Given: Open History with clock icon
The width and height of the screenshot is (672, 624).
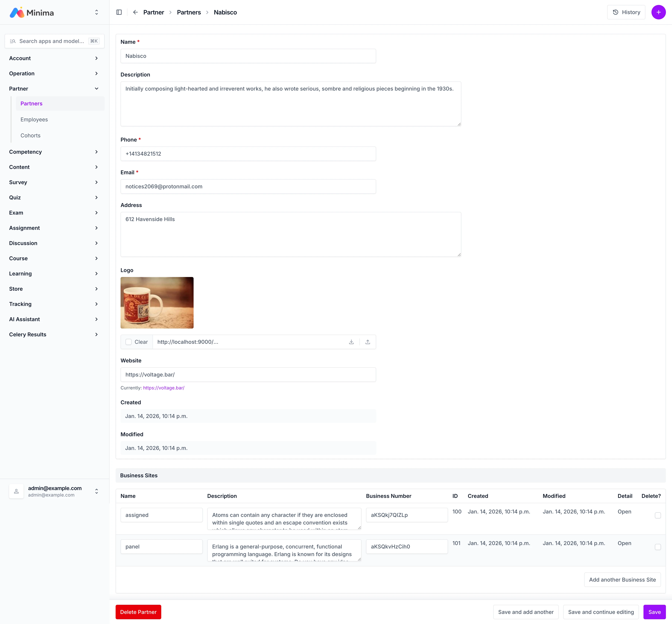Looking at the screenshot, I should tap(626, 12).
